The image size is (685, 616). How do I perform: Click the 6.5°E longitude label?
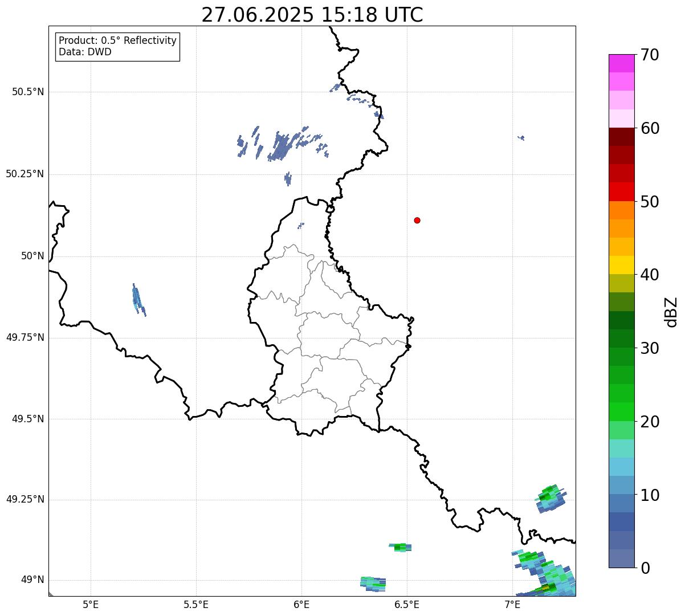coord(407,604)
